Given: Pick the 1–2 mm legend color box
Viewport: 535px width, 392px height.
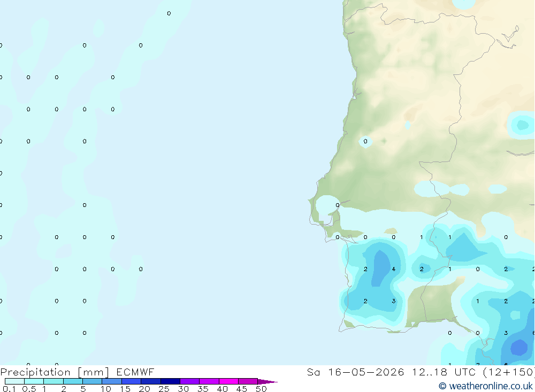Looking at the screenshot, I should coord(53,381).
